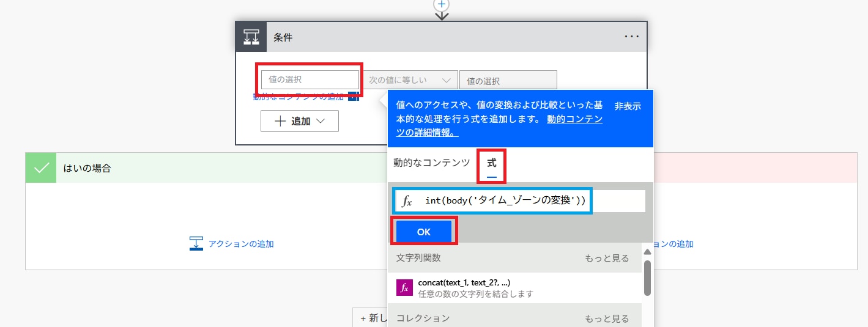868x327 pixels.
Task: Expand the 追加 dropdown button
Action: (x=299, y=121)
